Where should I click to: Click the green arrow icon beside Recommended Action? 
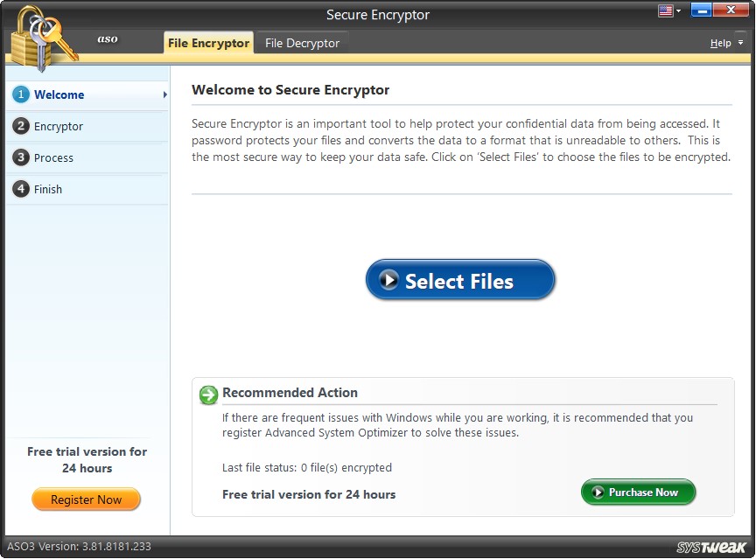click(208, 395)
